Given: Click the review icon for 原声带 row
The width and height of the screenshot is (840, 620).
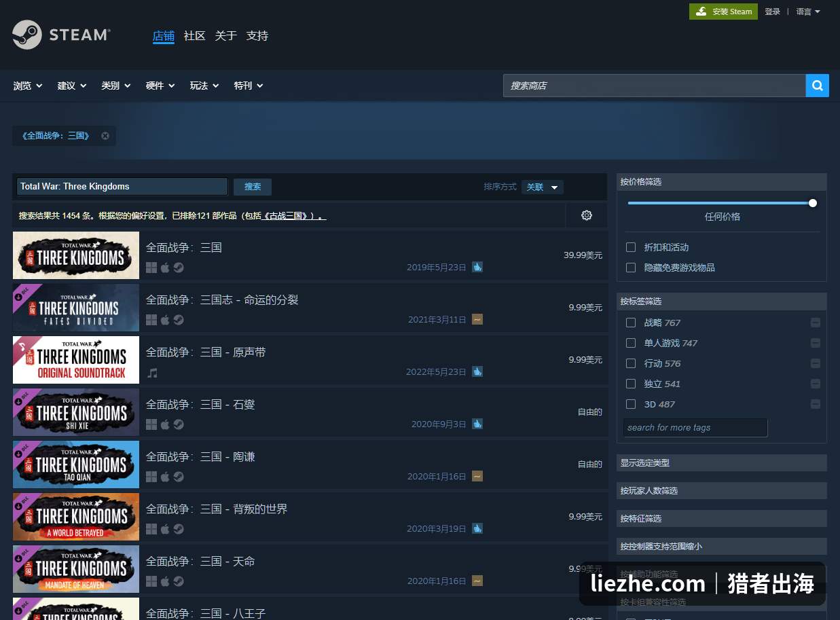Looking at the screenshot, I should tap(477, 371).
